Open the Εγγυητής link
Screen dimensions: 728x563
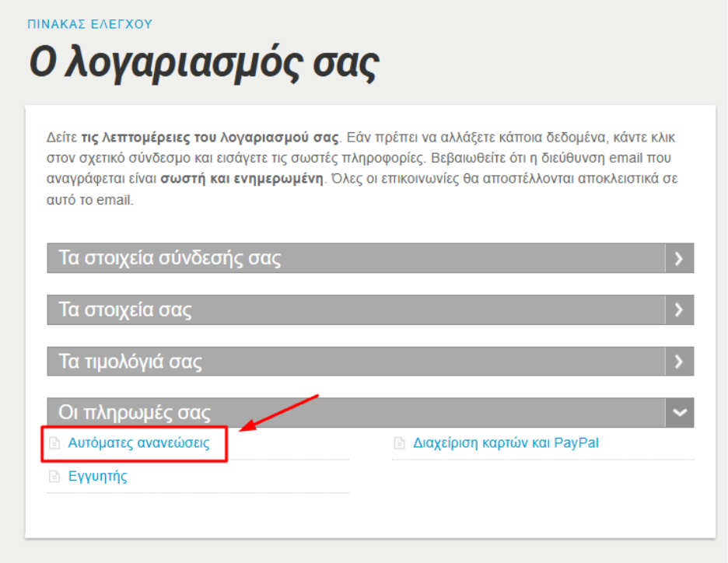[97, 476]
